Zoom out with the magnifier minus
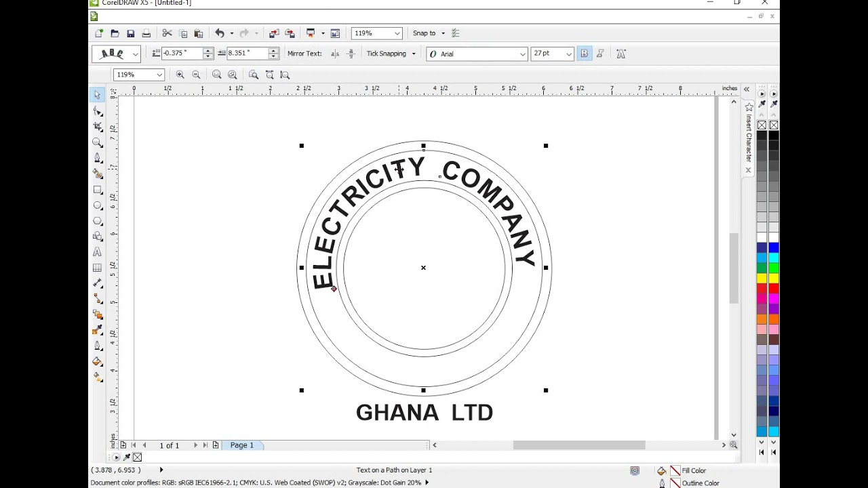This screenshot has height=488, width=868. [x=196, y=75]
